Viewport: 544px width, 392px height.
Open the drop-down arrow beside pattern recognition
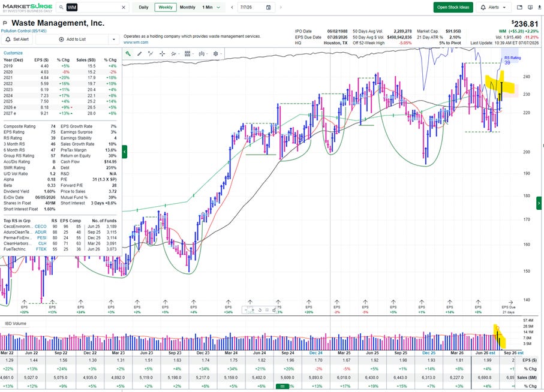(x=179, y=54)
